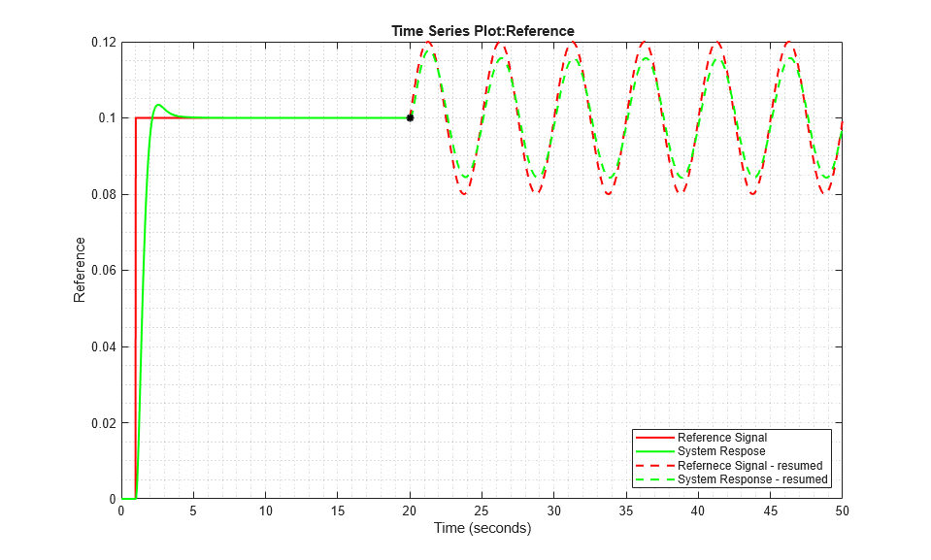This screenshot has height=560, width=931.
Task: Click 'System Response - resumed' legend text
Action: coord(752,479)
